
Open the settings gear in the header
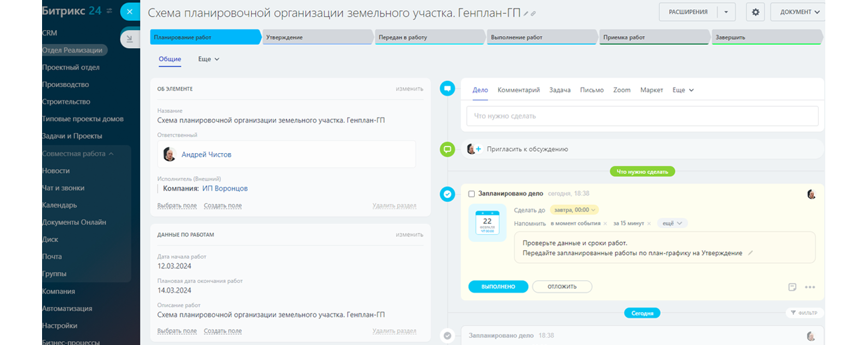pyautogui.click(x=756, y=12)
